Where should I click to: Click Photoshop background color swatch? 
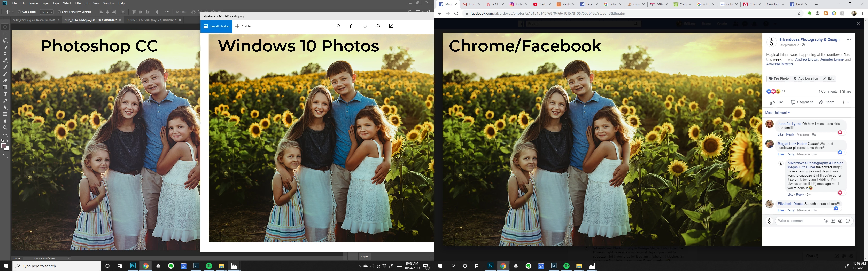click(x=7, y=148)
